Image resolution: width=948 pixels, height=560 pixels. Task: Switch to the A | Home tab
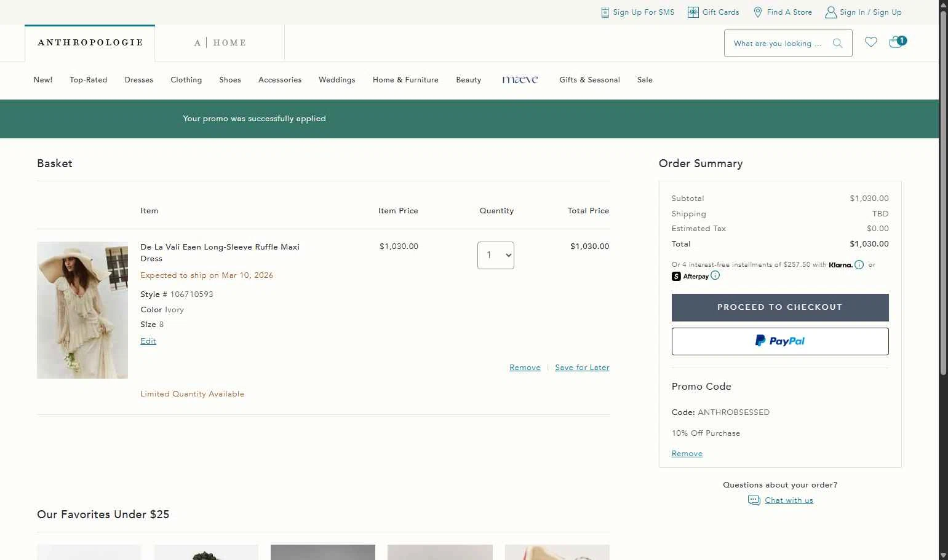pos(220,43)
